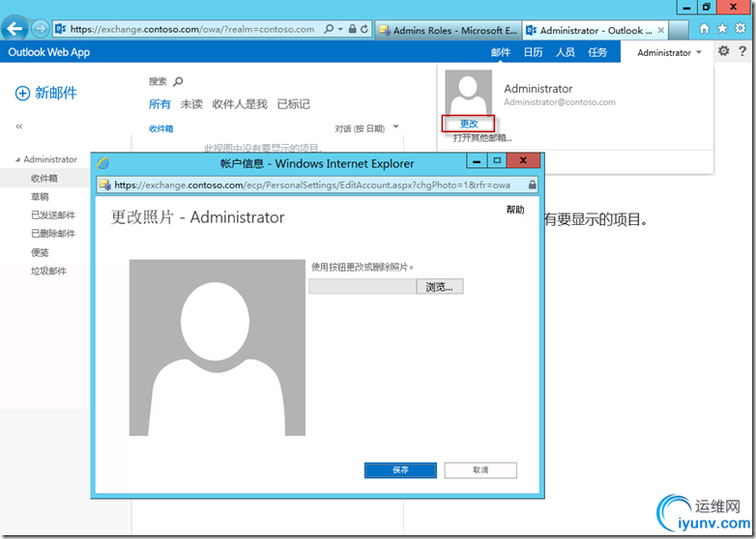
Task: Click the Administrator avatar in profile card
Action: [468, 92]
